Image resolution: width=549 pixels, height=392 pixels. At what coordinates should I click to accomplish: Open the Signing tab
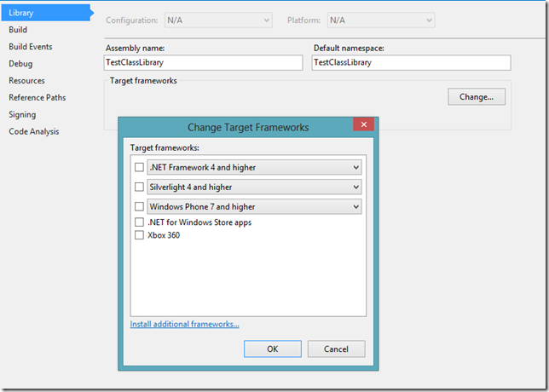(22, 115)
